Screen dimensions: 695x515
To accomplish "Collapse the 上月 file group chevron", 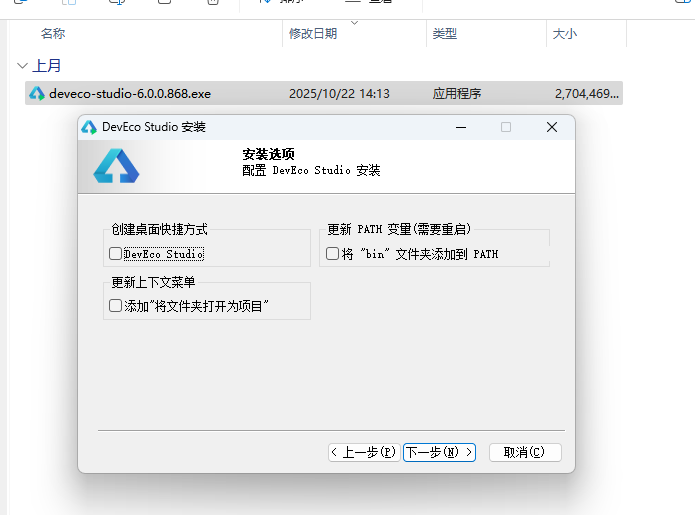I will pos(23,66).
